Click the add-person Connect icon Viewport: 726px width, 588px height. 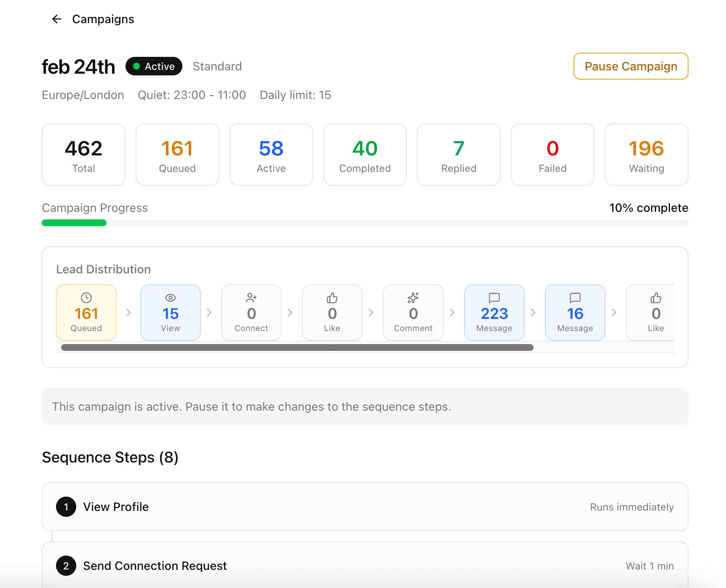tap(251, 298)
